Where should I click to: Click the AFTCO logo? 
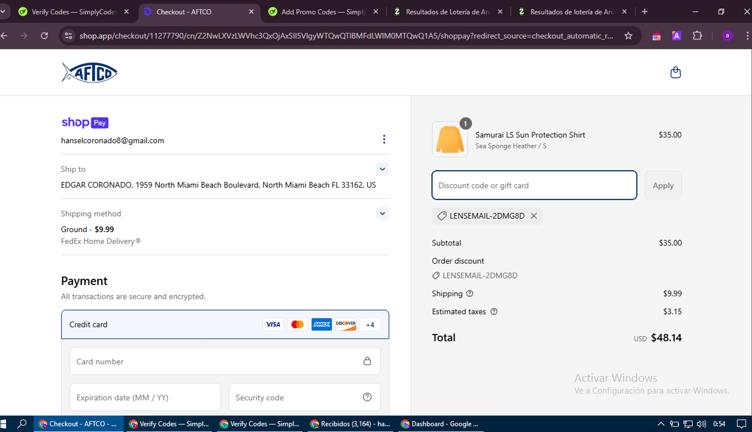pyautogui.click(x=89, y=72)
